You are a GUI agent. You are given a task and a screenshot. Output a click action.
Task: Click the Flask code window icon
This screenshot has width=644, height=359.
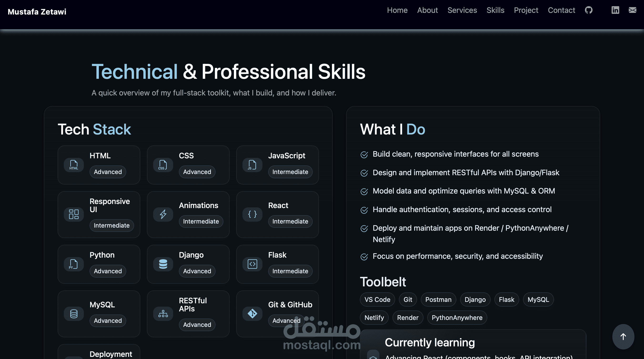click(x=252, y=264)
